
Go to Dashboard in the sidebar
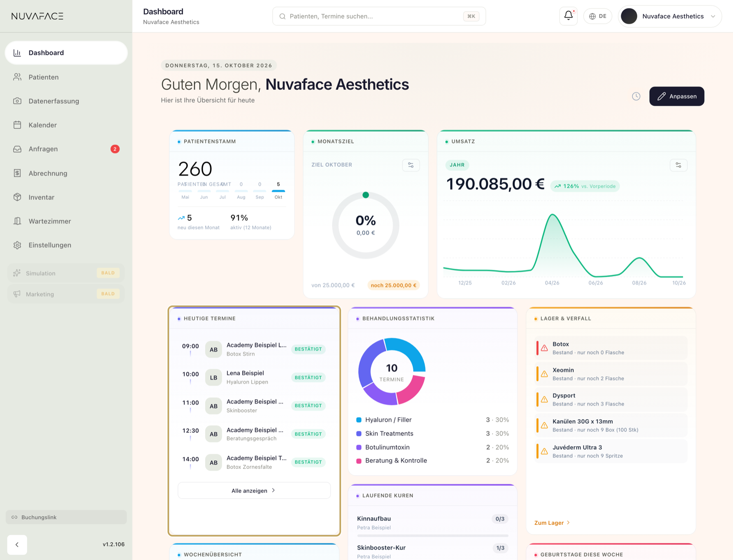[x=66, y=53]
